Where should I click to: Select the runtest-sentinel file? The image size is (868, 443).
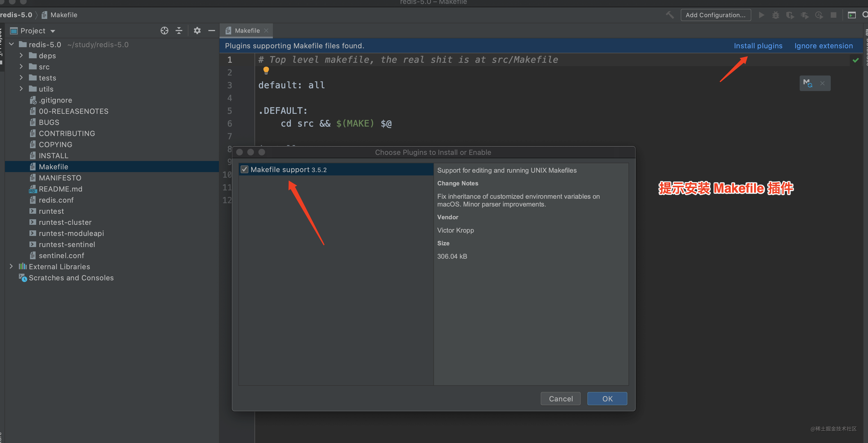point(112,244)
